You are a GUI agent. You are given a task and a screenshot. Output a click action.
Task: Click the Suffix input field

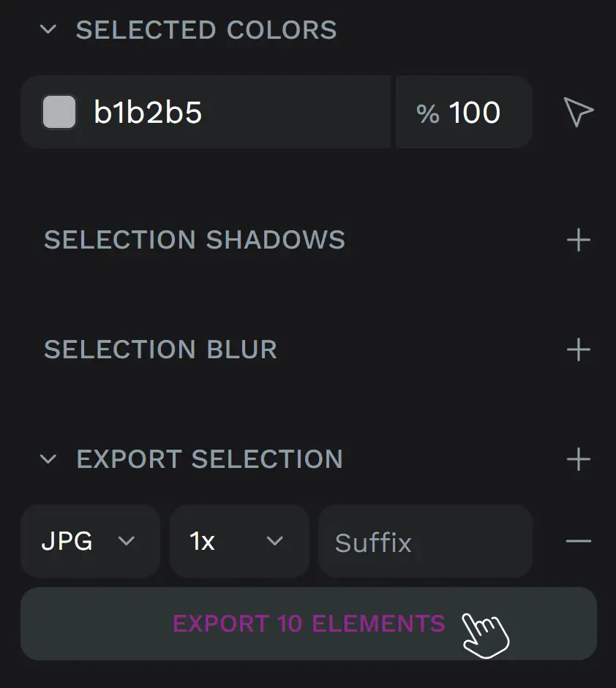pos(425,541)
